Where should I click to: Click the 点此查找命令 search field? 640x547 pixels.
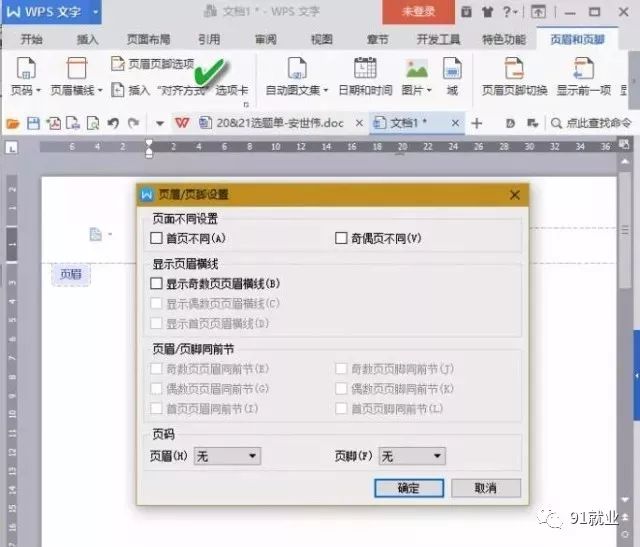[x=591, y=123]
